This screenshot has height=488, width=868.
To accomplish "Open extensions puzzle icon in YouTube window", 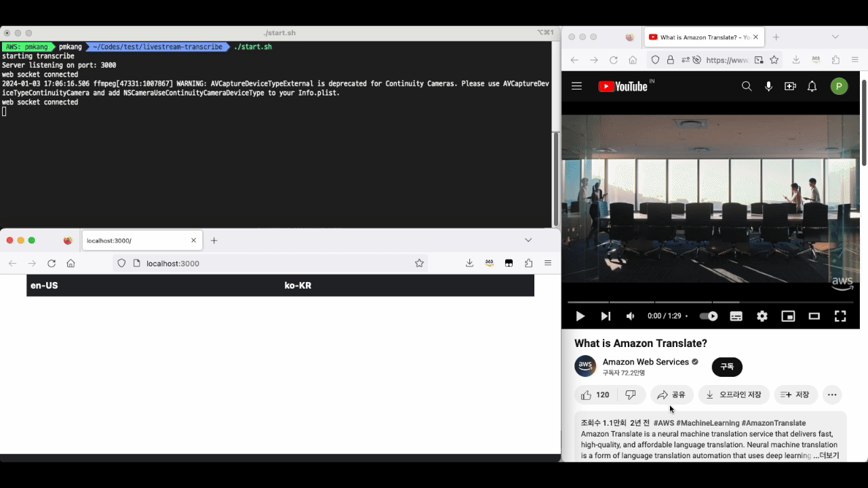I will click(x=835, y=60).
